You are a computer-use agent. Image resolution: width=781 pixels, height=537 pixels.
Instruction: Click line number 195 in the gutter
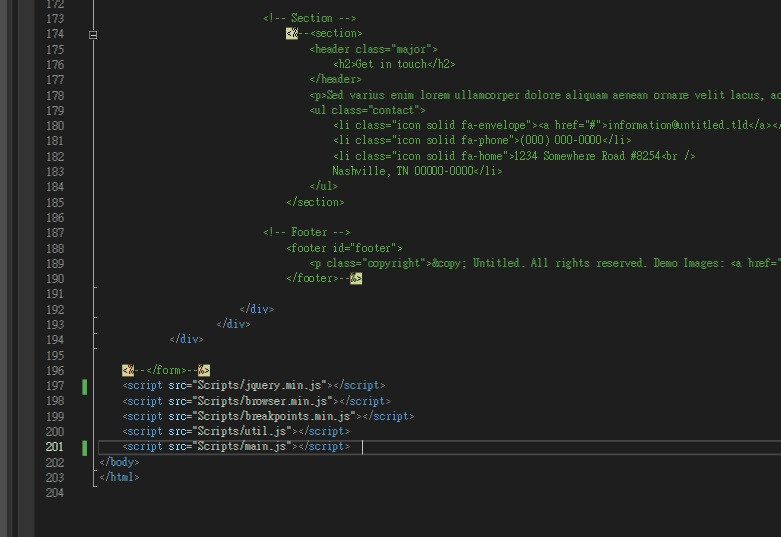coord(55,356)
